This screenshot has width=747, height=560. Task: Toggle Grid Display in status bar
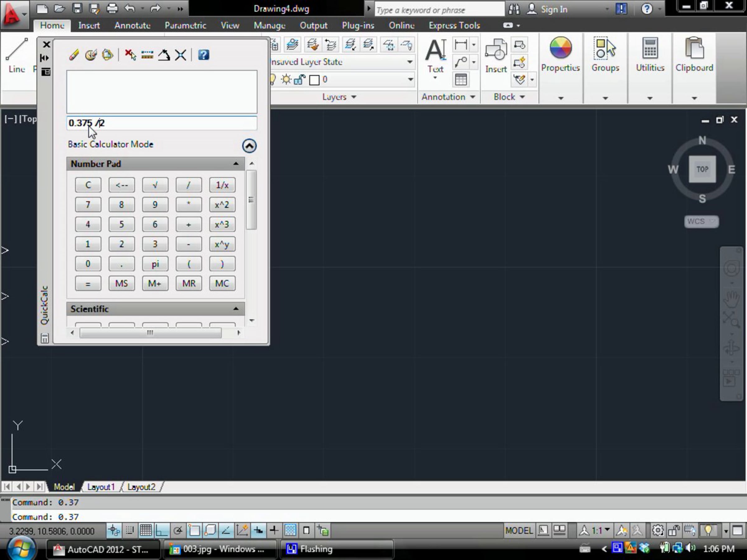[x=146, y=531]
